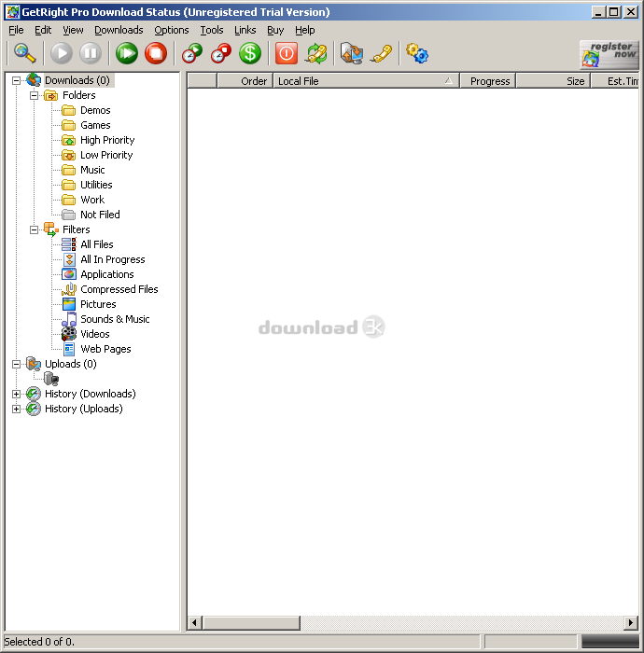Select the Demos folder
The width and height of the screenshot is (644, 653).
(95, 110)
